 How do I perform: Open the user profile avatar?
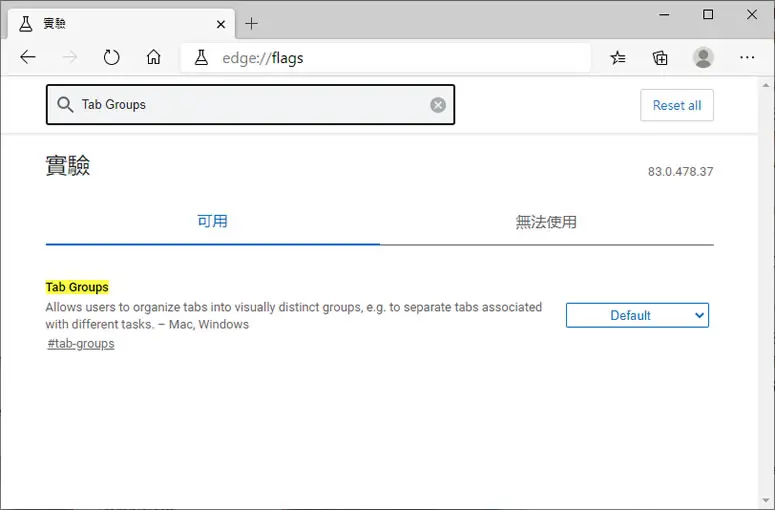click(x=703, y=57)
